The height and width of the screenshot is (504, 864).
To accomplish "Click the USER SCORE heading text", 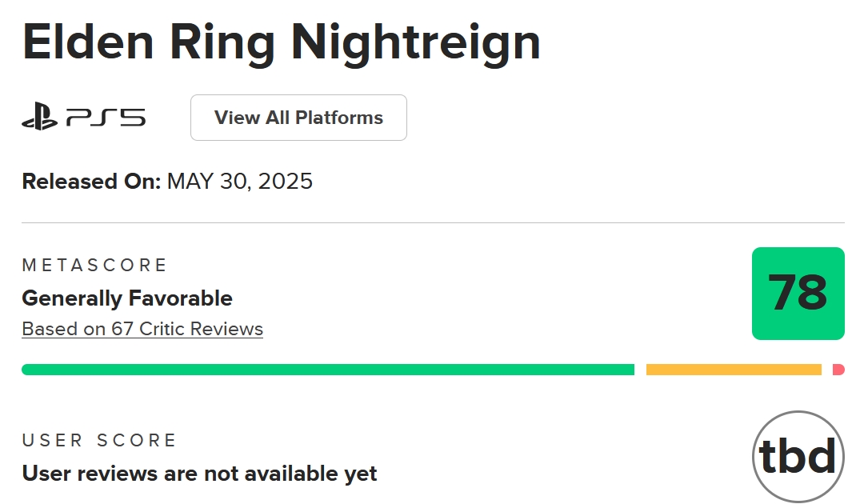I will [98, 440].
